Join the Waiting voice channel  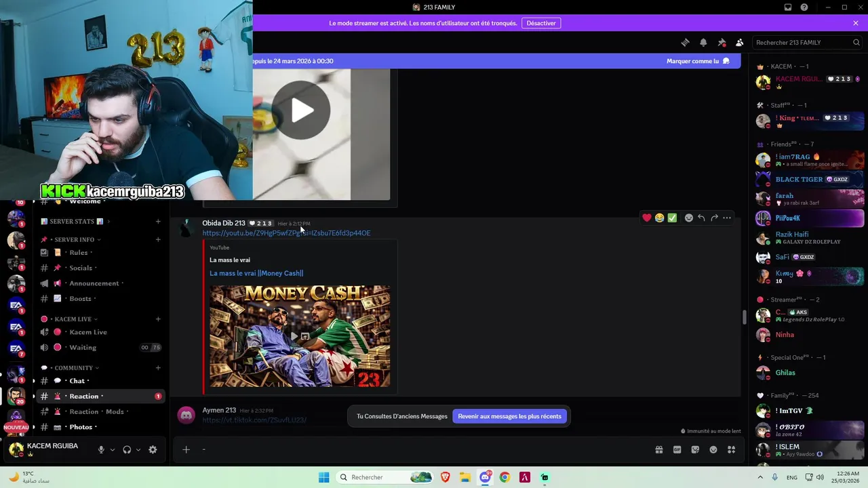click(102, 348)
